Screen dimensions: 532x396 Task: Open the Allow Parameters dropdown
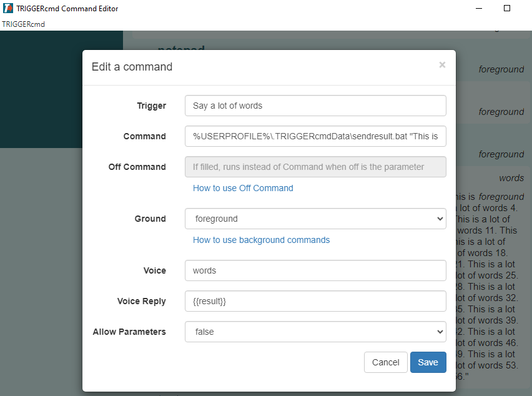tap(315, 332)
